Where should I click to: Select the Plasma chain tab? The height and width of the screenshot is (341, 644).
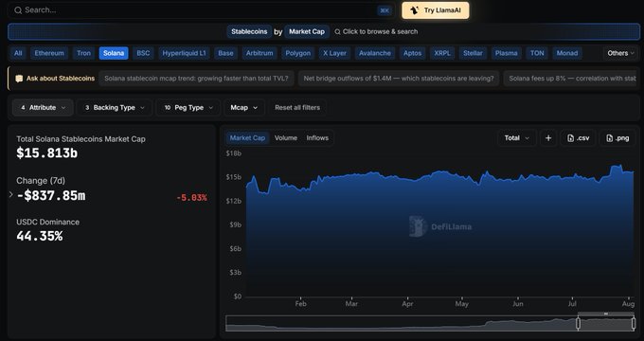pos(506,53)
